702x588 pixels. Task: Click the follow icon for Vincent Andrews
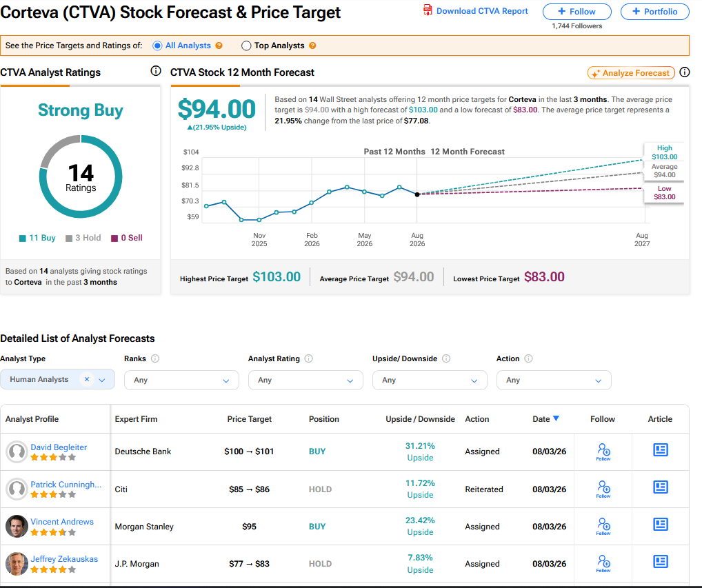(x=603, y=526)
